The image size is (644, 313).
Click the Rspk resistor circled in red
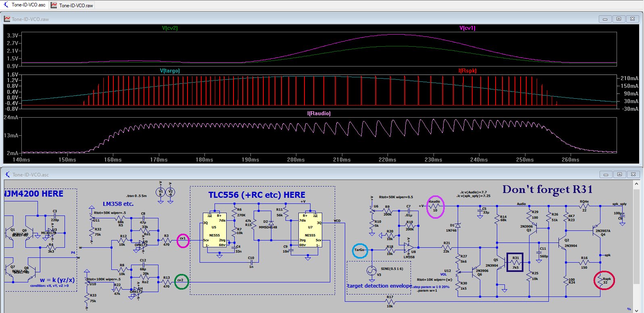coord(604,280)
